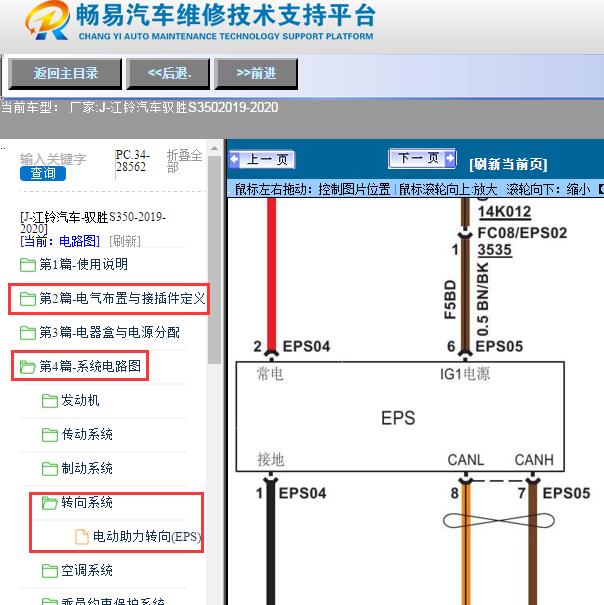The width and height of the screenshot is (604, 605).
Task: Expand the 发动机 subfolder
Action: pyautogui.click(x=80, y=401)
